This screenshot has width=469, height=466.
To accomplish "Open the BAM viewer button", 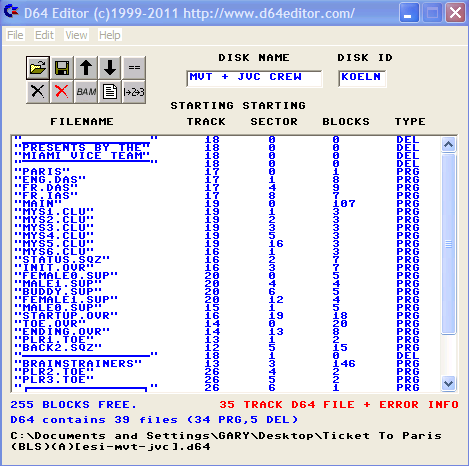I will pyautogui.click(x=86, y=92).
